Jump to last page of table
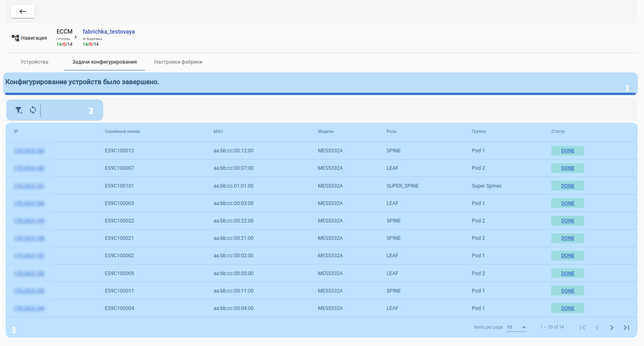The image size is (644, 346). click(x=626, y=327)
